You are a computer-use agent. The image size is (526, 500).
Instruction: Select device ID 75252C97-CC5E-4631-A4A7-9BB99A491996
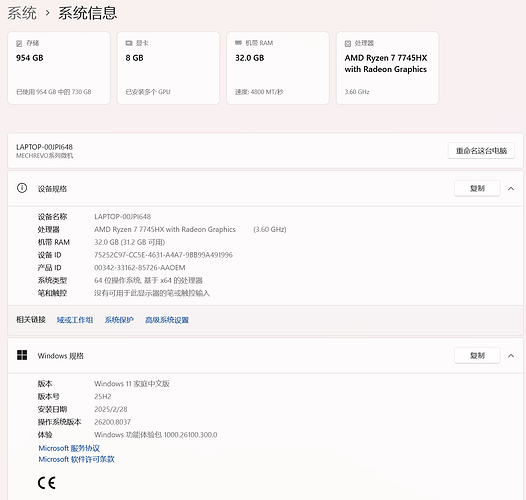tap(163, 255)
